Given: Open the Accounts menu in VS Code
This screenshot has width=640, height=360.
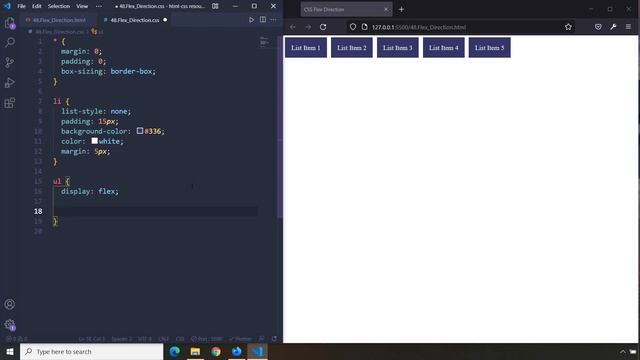Looking at the screenshot, I should click(x=10, y=304).
